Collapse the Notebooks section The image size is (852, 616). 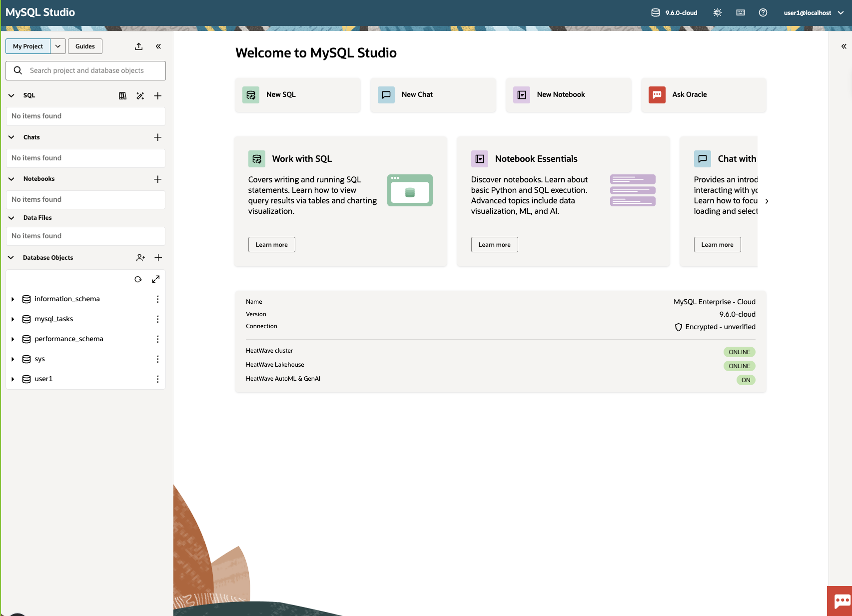pos(11,179)
